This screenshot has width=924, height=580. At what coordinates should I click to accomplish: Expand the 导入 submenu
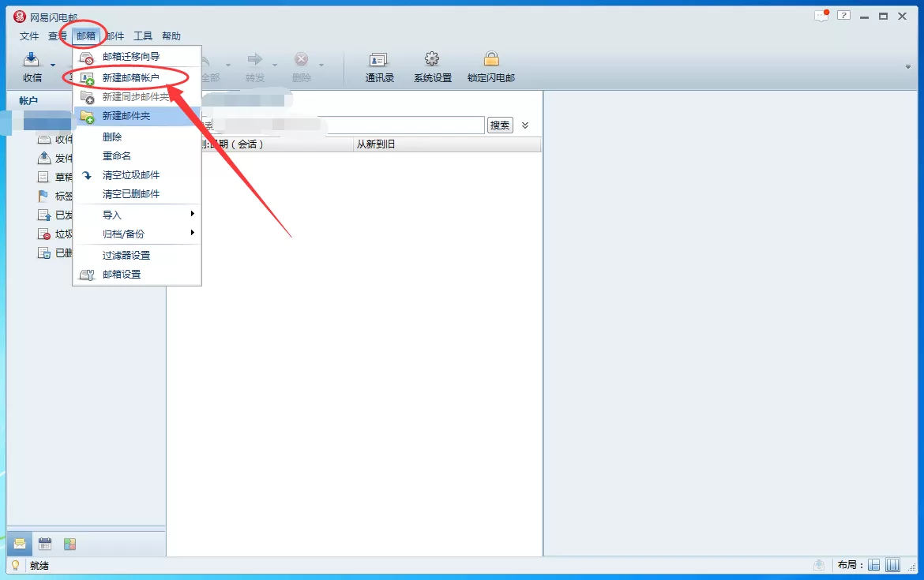click(137, 215)
